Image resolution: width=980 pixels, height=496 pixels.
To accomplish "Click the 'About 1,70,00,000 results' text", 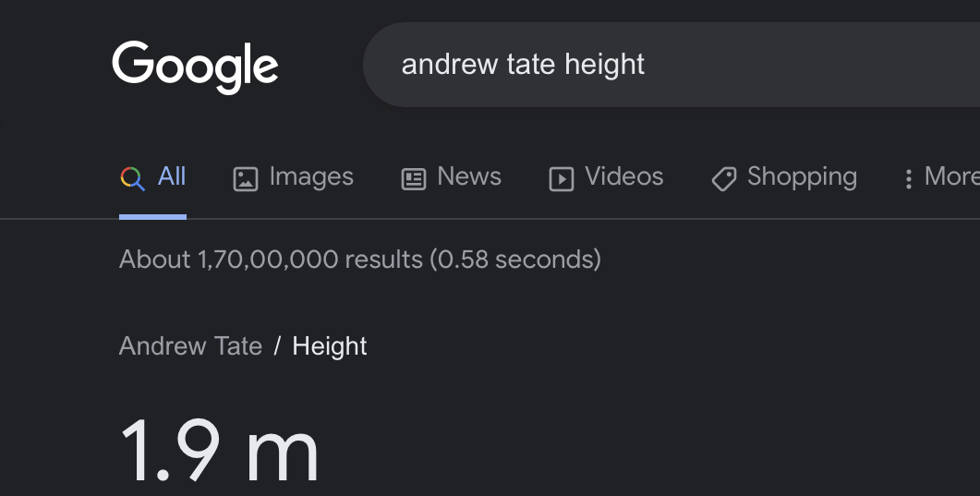I will [x=359, y=260].
